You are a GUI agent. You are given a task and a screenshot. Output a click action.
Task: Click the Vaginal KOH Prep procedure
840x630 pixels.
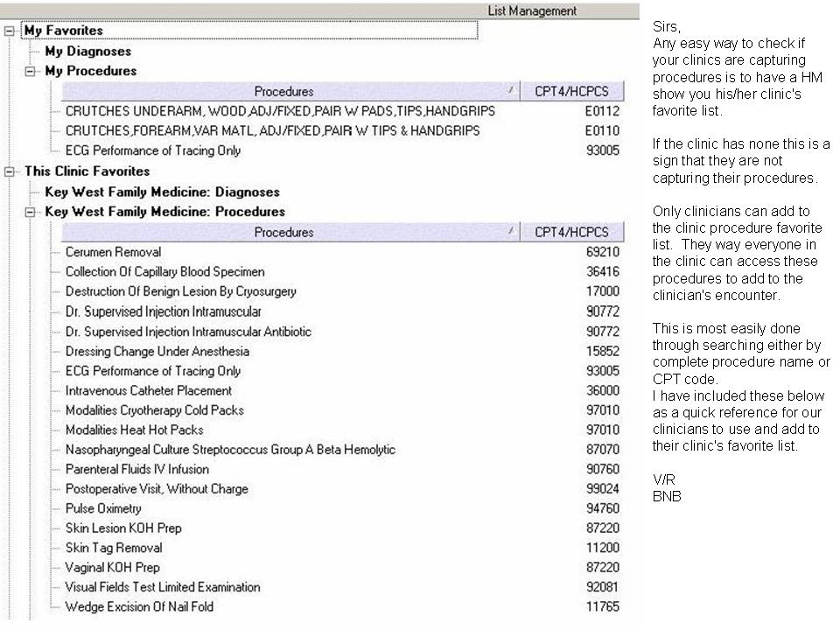(112, 567)
